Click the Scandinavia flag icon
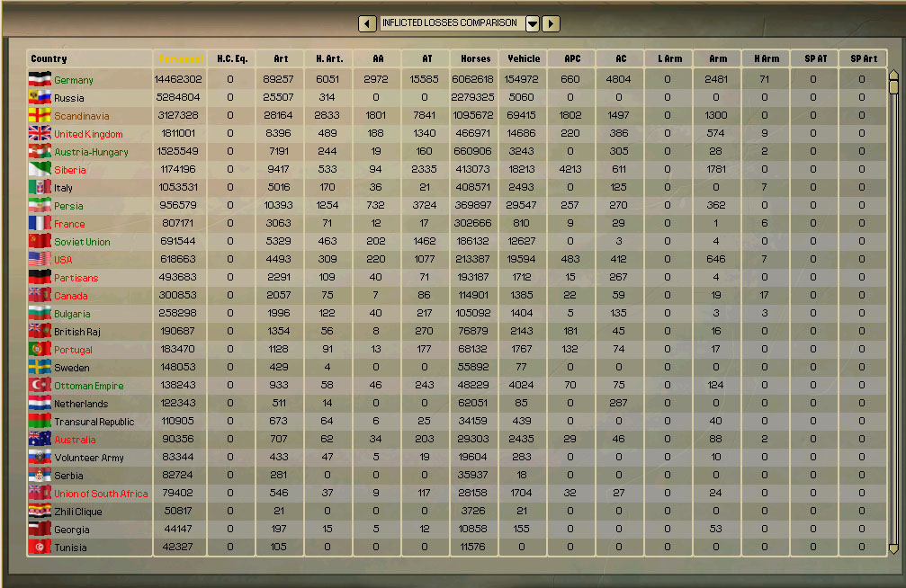This screenshot has width=906, height=588. [x=40, y=115]
